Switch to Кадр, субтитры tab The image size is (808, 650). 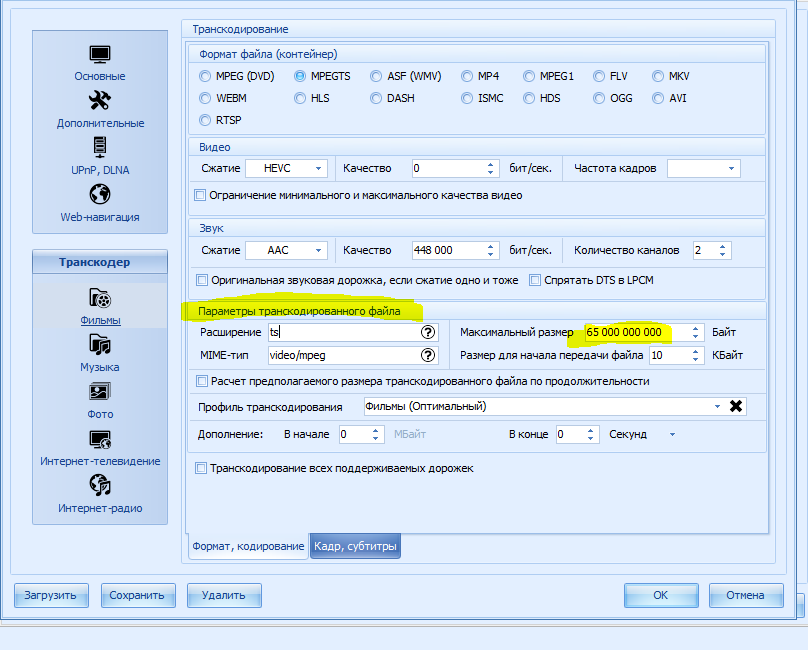(355, 546)
